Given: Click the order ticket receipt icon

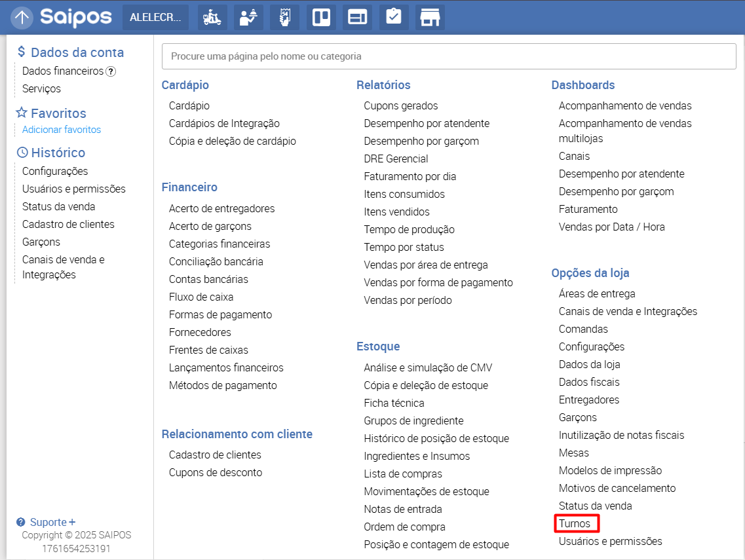Looking at the screenshot, I should coord(284,18).
